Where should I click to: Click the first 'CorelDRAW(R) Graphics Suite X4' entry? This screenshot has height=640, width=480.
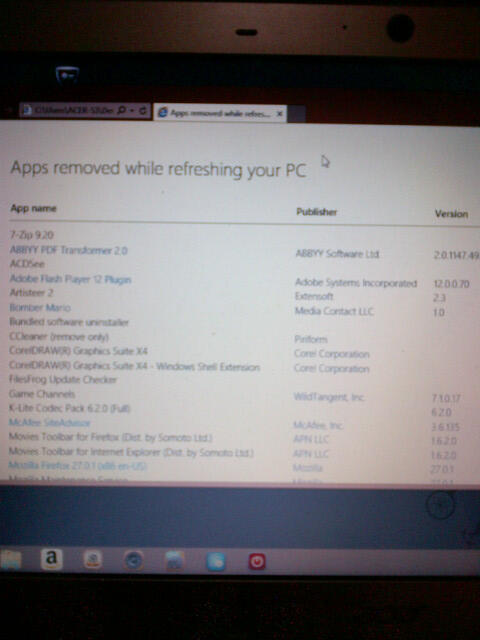click(x=78, y=351)
